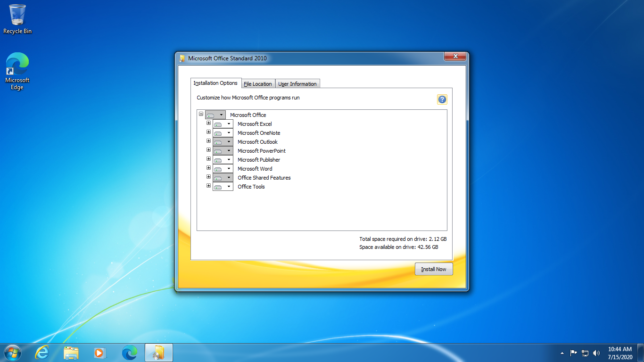The width and height of the screenshot is (644, 362).
Task: Open install options dropdown for Microsoft PowerPoint
Action: 223,151
